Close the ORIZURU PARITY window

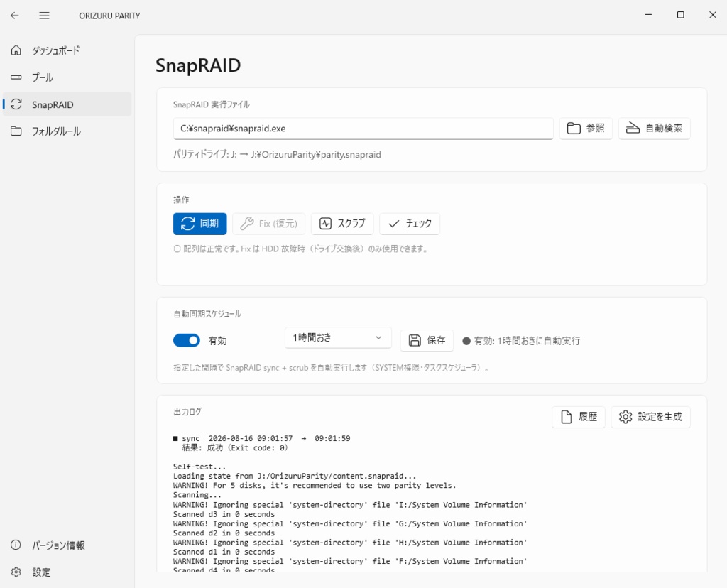click(x=713, y=15)
